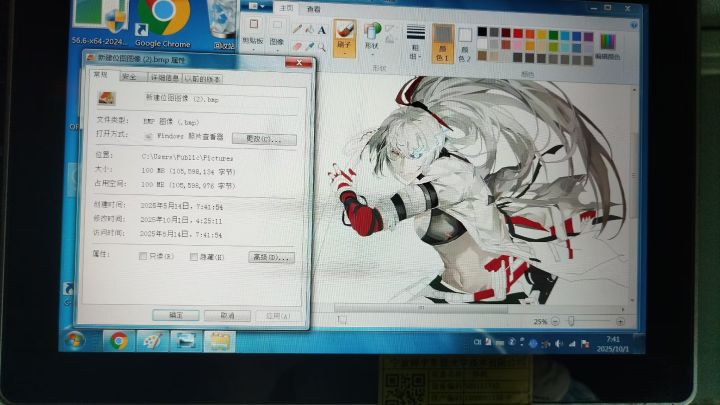This screenshot has height=405, width=720.
Task: Switch to the Home (主页) ribbon tab
Action: click(286, 8)
